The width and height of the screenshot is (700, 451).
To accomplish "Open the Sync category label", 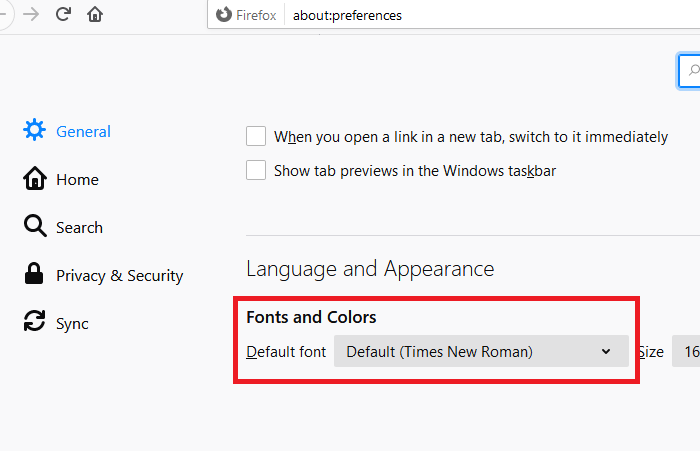I will tap(72, 324).
